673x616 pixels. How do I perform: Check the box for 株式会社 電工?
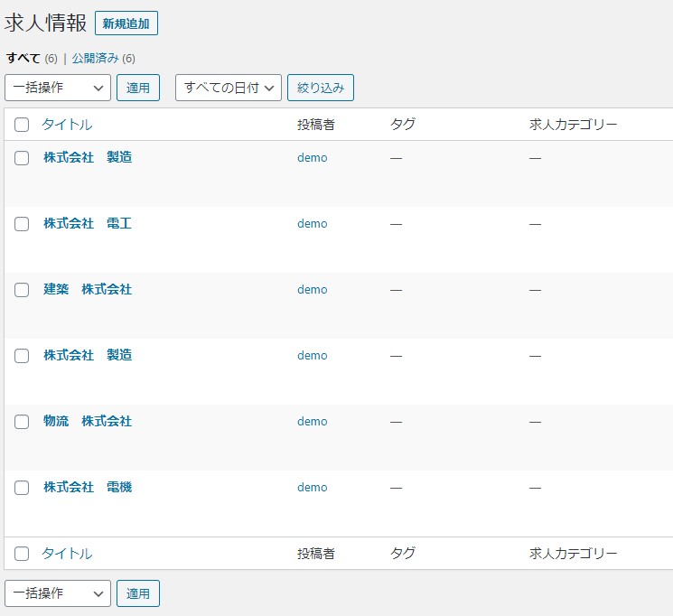(22, 224)
